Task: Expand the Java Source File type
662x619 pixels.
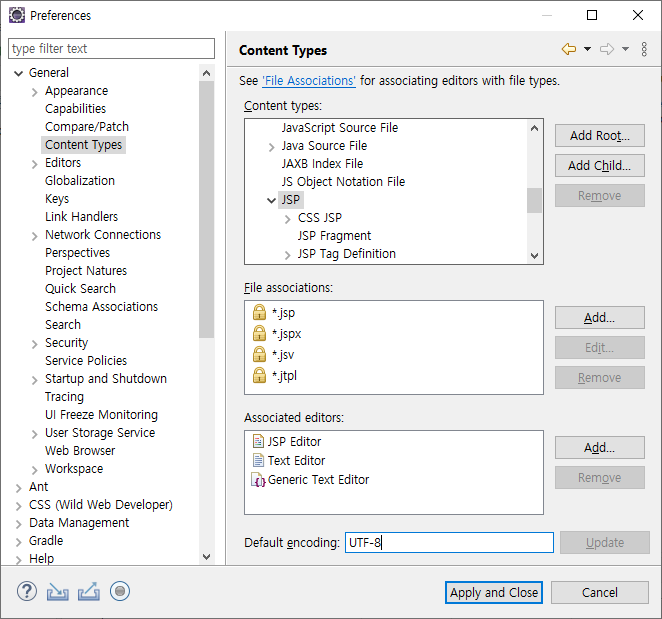Action: [271, 147]
